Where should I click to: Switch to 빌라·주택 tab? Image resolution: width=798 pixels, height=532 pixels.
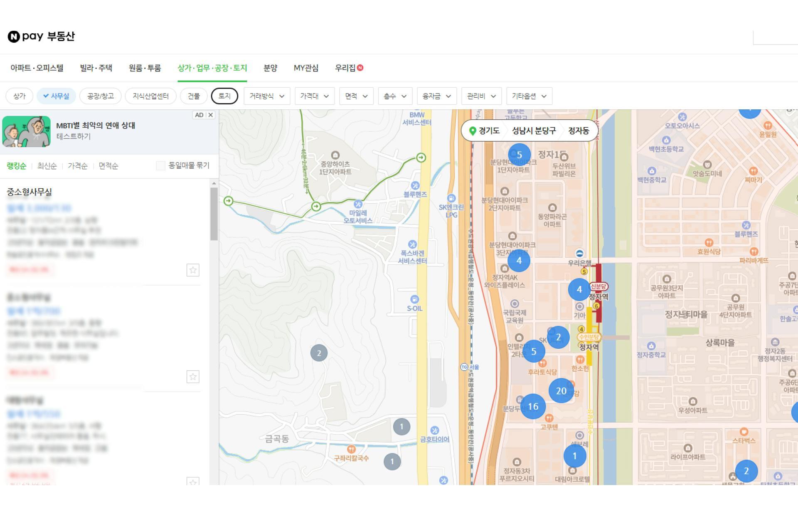point(96,68)
